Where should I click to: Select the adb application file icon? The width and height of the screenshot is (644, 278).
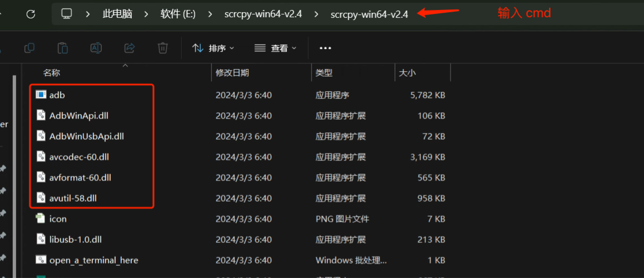pyautogui.click(x=41, y=95)
